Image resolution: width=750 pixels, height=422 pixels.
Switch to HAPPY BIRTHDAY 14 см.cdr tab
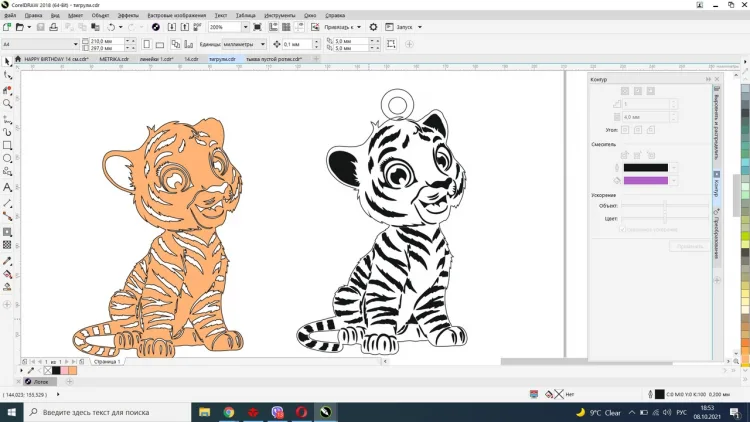pos(56,59)
